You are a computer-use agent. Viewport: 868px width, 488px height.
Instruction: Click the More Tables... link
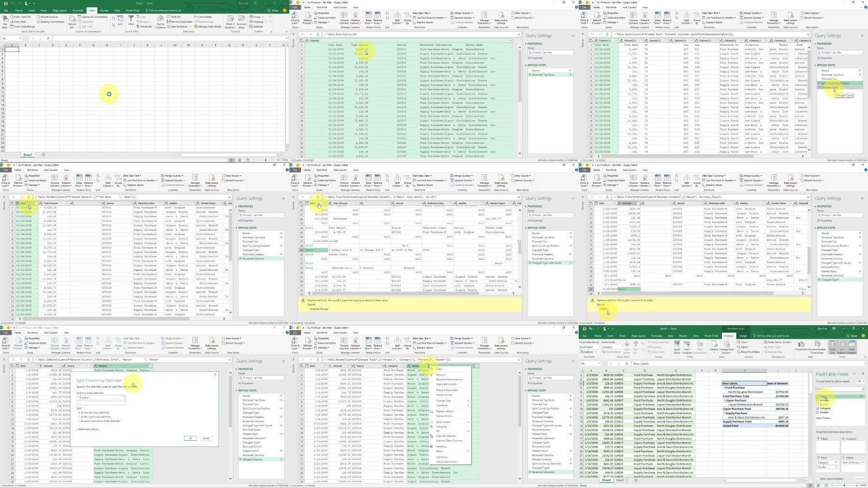click(x=824, y=418)
